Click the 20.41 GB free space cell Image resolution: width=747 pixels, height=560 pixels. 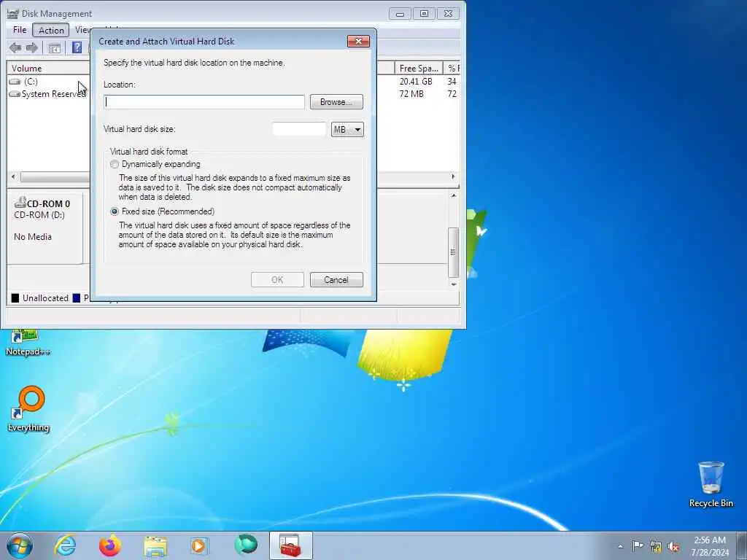point(415,82)
